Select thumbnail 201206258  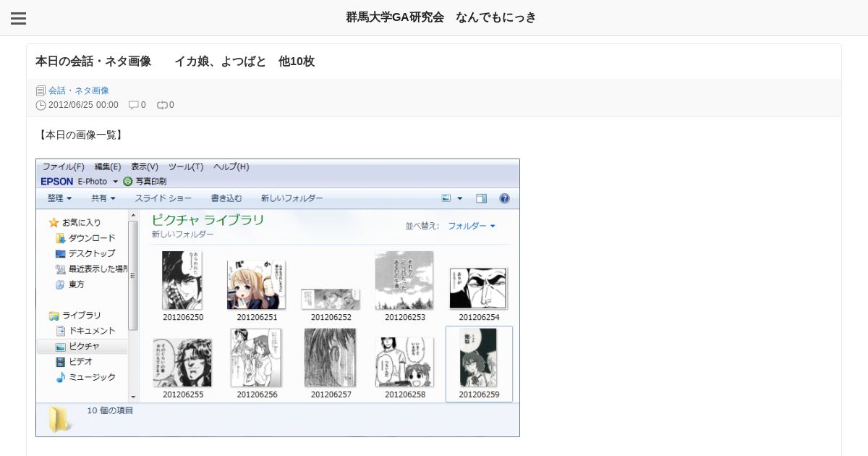click(405, 367)
